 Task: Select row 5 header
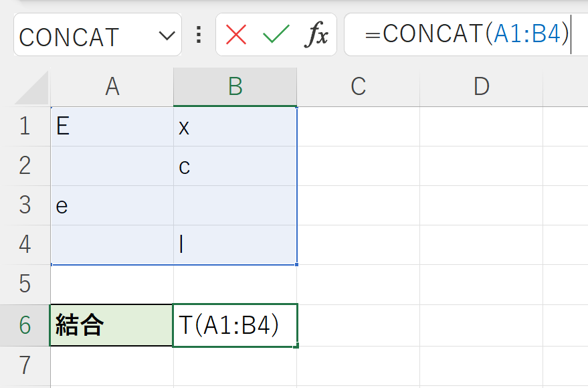coord(25,284)
